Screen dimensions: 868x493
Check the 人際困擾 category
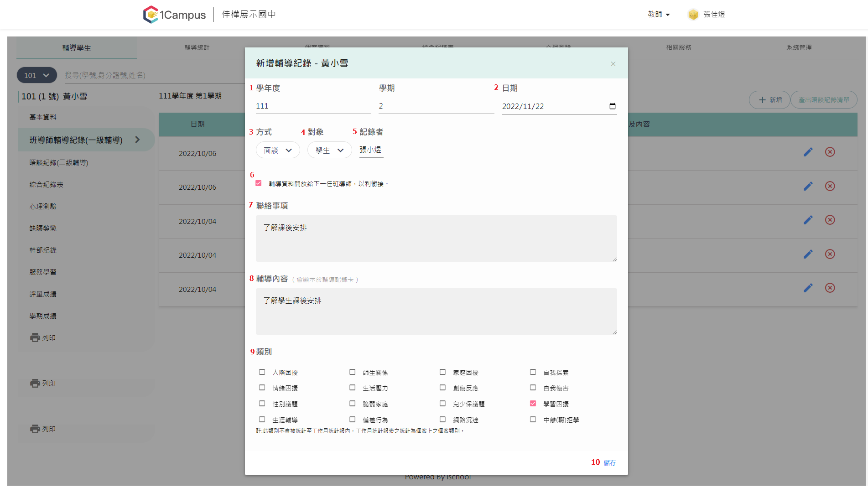[262, 372]
